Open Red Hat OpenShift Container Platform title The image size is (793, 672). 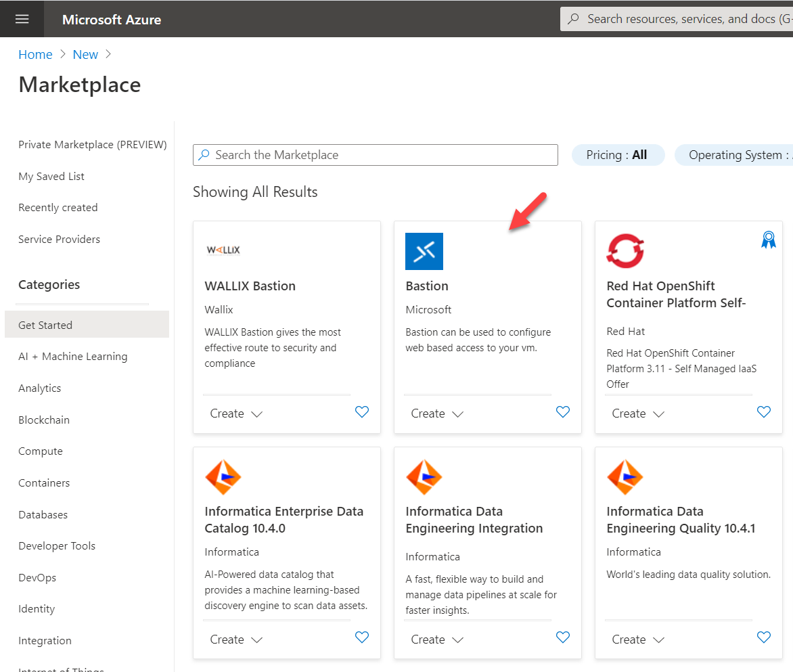(676, 294)
